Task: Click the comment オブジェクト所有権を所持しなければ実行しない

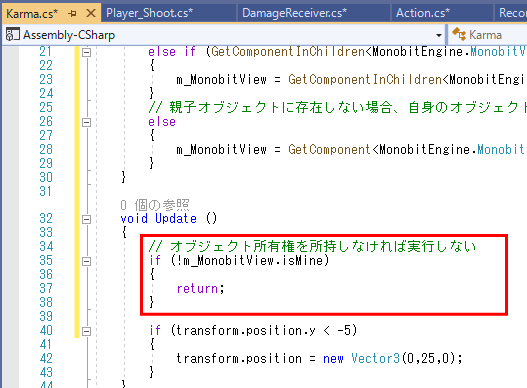Action: tap(313, 246)
